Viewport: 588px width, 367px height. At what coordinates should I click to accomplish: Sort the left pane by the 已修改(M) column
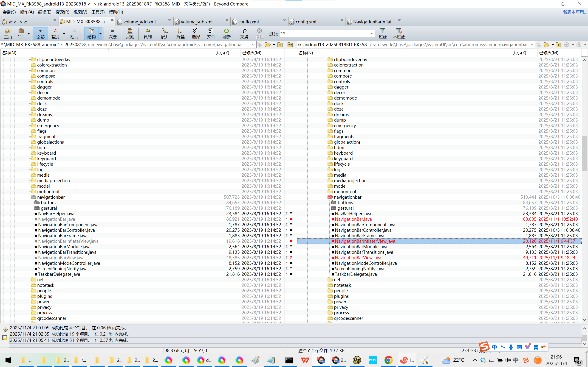pyautogui.click(x=252, y=53)
